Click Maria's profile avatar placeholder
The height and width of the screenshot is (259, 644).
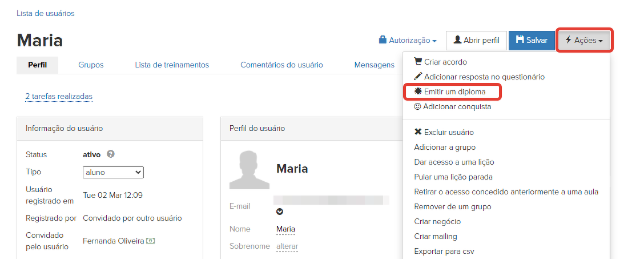[x=249, y=170]
